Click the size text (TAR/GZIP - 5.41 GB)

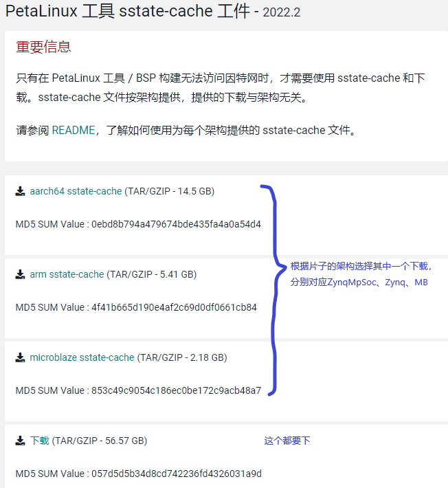tap(152, 274)
